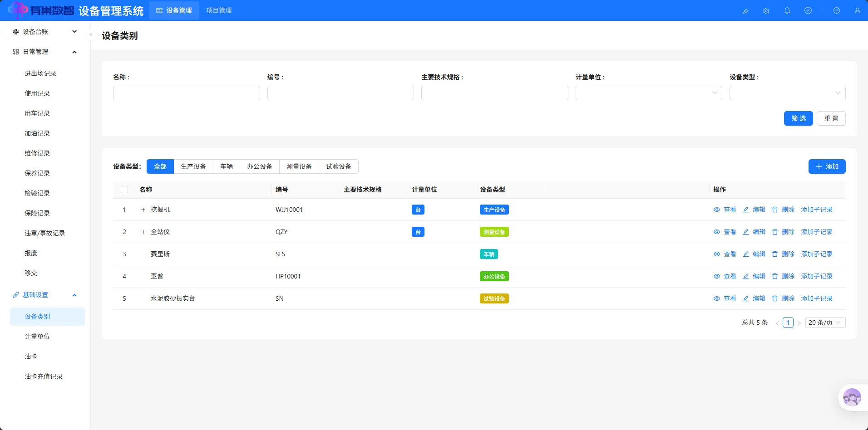Screen dimensions: 868x430
Task: Edit the 惠普 row
Action: point(754,276)
